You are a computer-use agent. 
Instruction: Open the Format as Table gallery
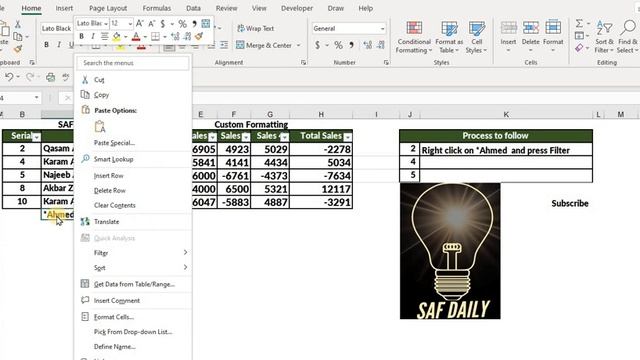pos(449,37)
